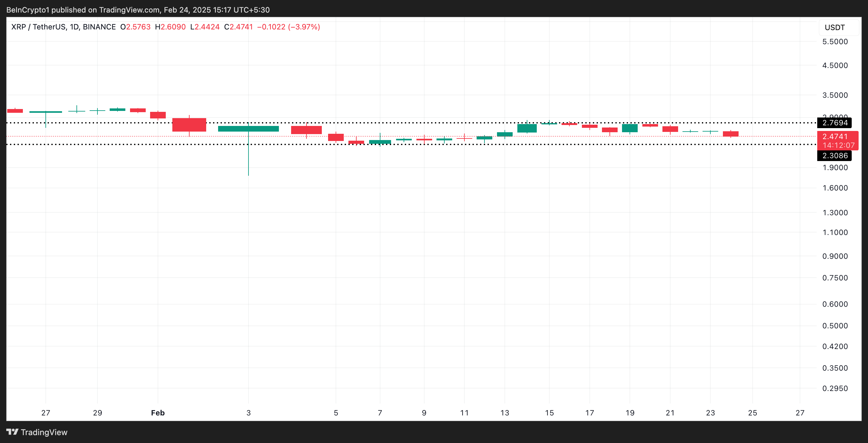Screen dimensions: 868x443
Task: Click the green candle on the 19th
Action: (630, 128)
